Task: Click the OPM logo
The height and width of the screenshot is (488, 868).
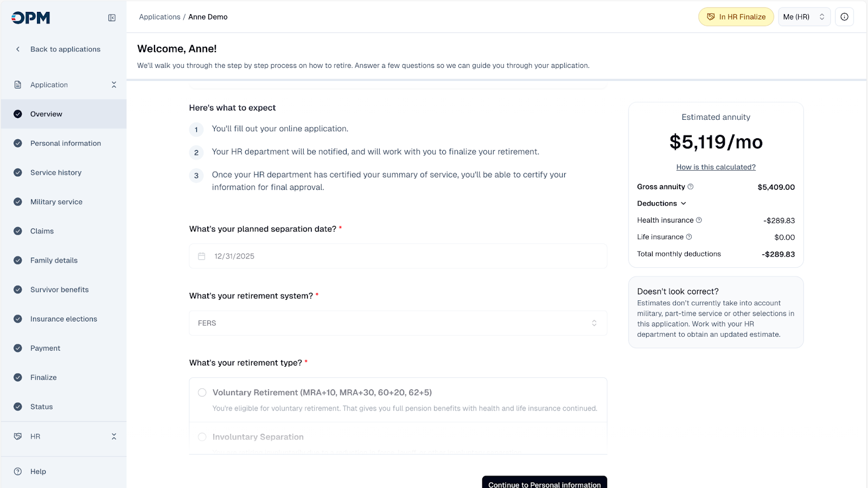Action: click(x=31, y=18)
